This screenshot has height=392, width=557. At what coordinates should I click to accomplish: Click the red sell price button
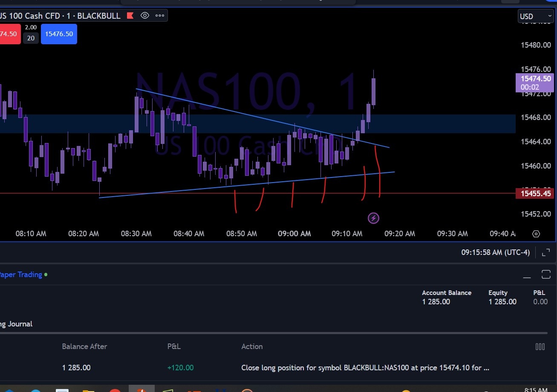coord(9,34)
